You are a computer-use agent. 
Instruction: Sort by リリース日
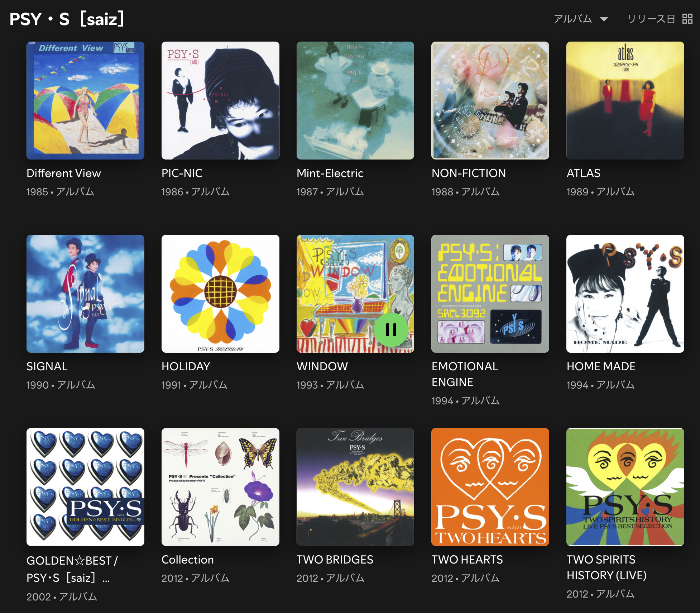click(651, 19)
